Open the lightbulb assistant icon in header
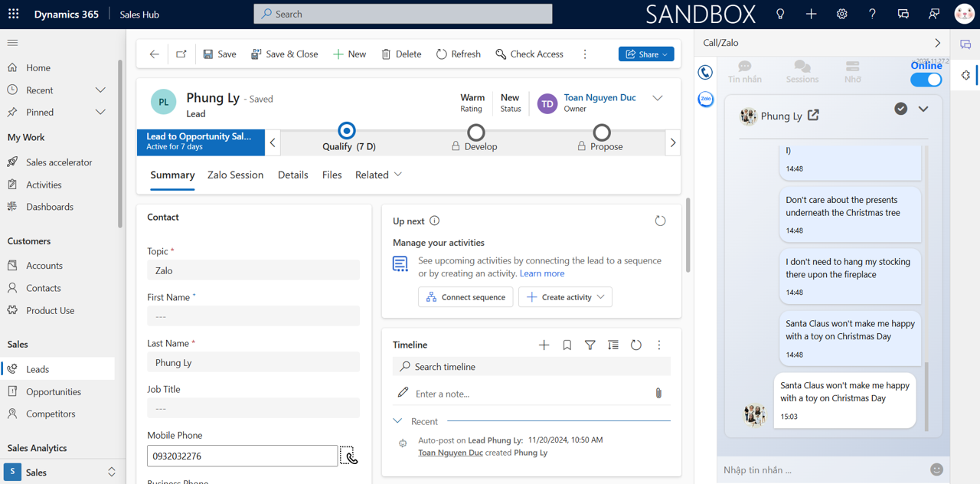The width and height of the screenshot is (980, 484). [x=780, y=14]
